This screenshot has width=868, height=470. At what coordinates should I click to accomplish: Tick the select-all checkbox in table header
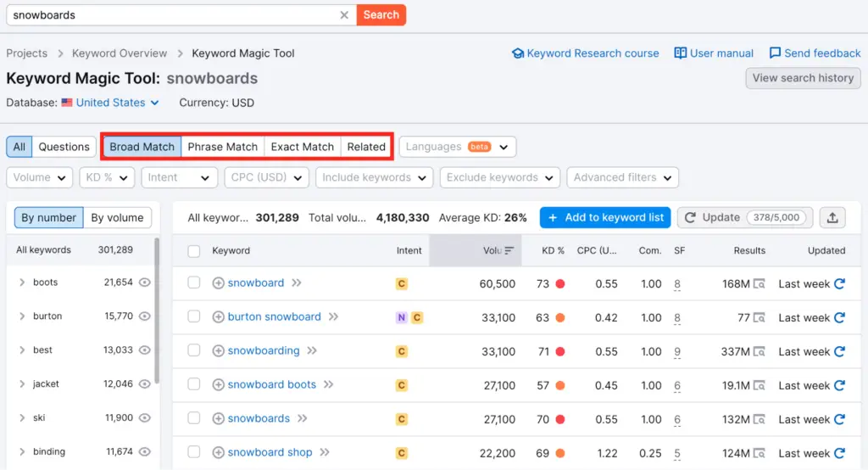tap(194, 251)
